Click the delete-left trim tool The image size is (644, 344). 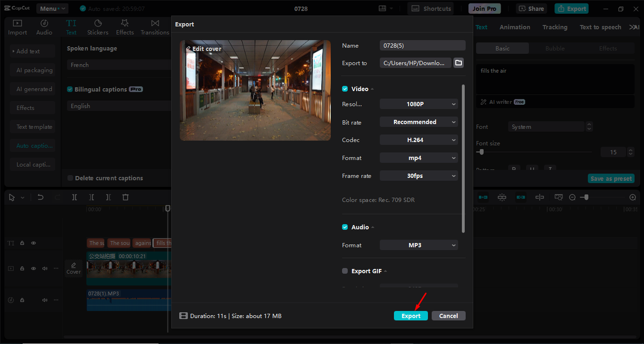92,197
